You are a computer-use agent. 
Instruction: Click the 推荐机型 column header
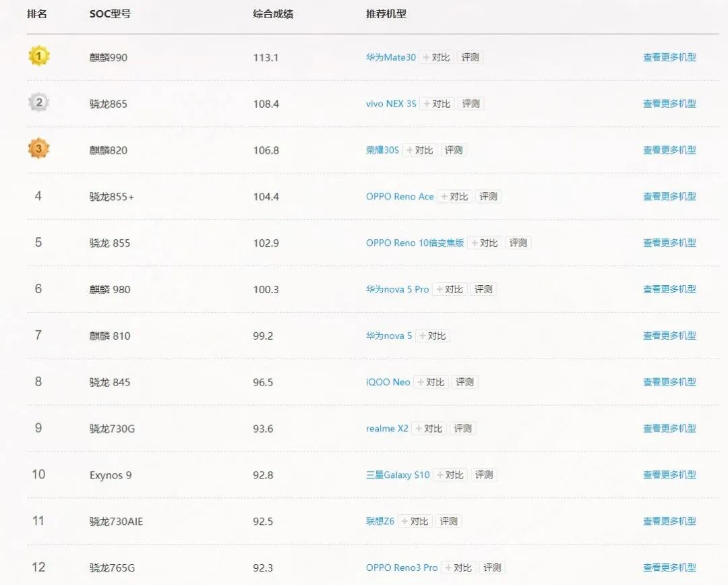[386, 14]
